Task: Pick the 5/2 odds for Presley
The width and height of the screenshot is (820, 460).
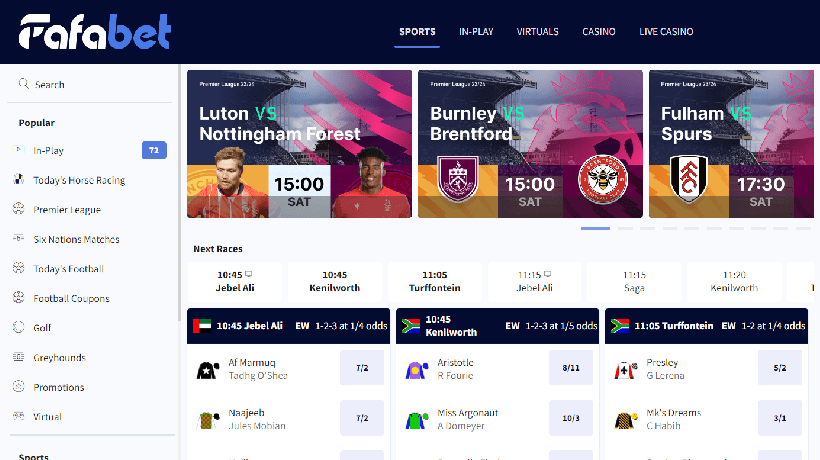Action: [780, 368]
